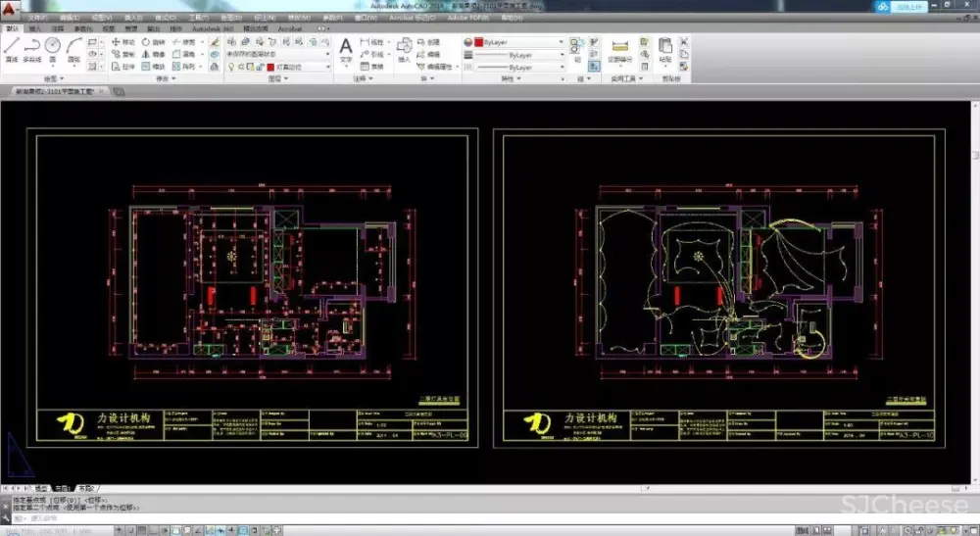
Task: Click the Paste (粘贴) clipboard icon
Action: [665, 49]
